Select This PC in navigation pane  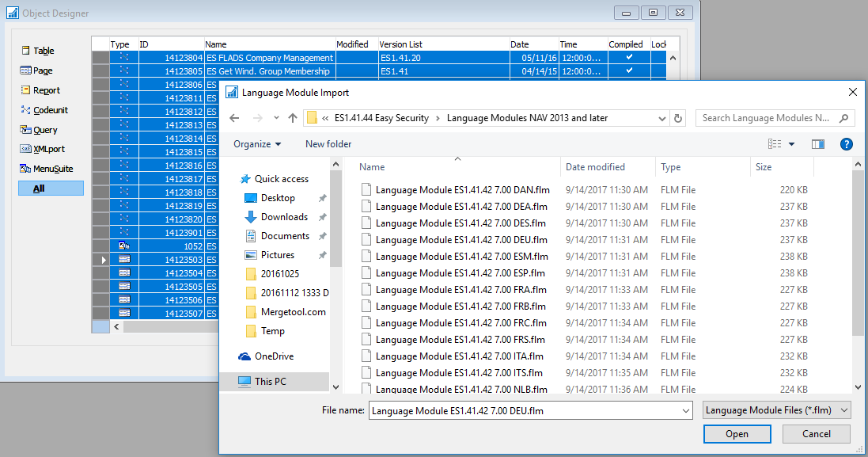click(270, 382)
